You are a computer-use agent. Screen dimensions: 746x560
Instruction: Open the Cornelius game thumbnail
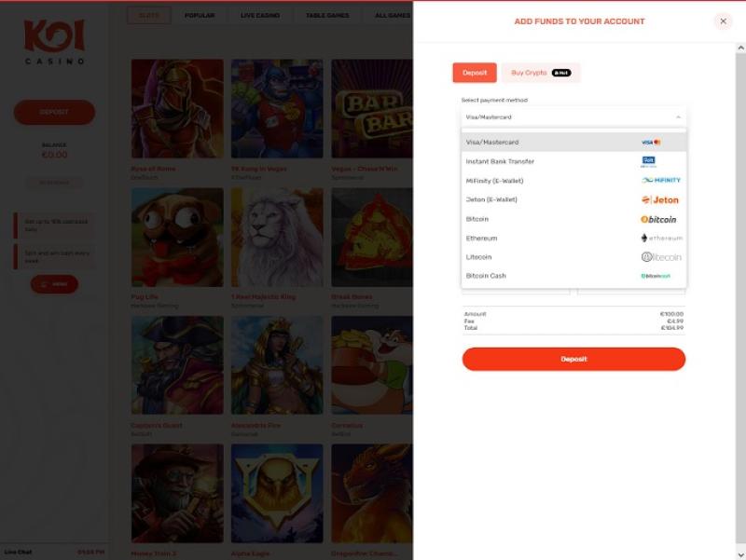point(372,365)
